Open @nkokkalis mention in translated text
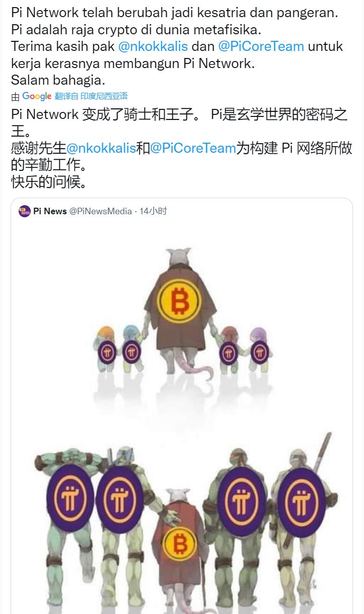 point(101,148)
